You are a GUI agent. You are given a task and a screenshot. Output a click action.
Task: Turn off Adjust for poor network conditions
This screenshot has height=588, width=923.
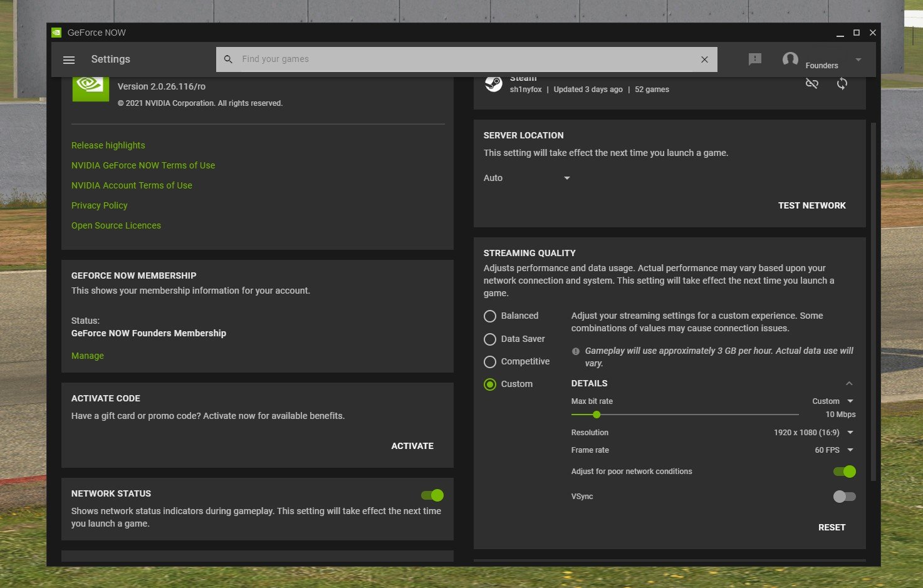click(844, 472)
